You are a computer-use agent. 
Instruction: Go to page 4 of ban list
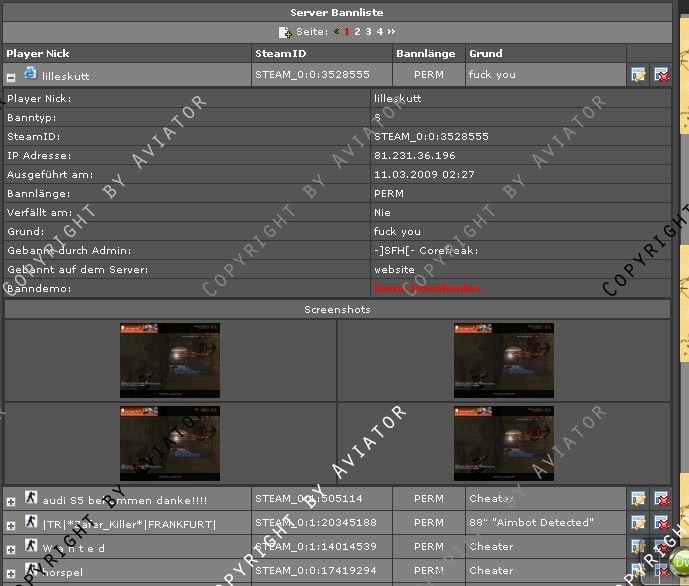380,32
